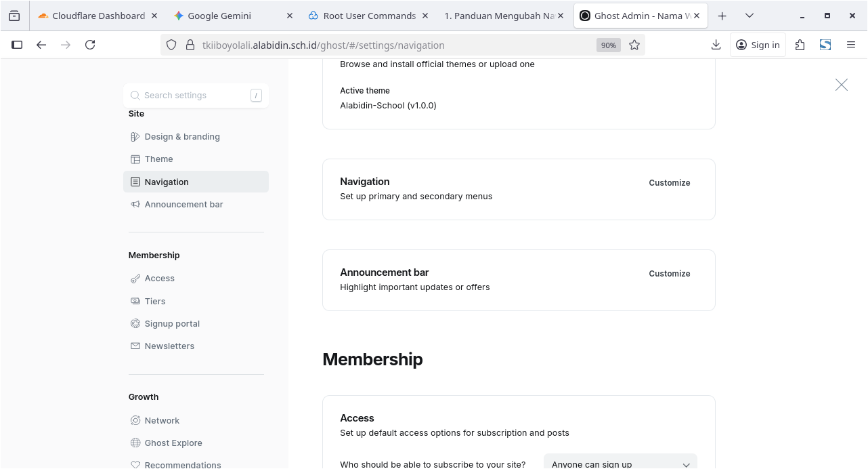Customize the Navigation menus
This screenshot has height=469, width=868.
tap(669, 183)
